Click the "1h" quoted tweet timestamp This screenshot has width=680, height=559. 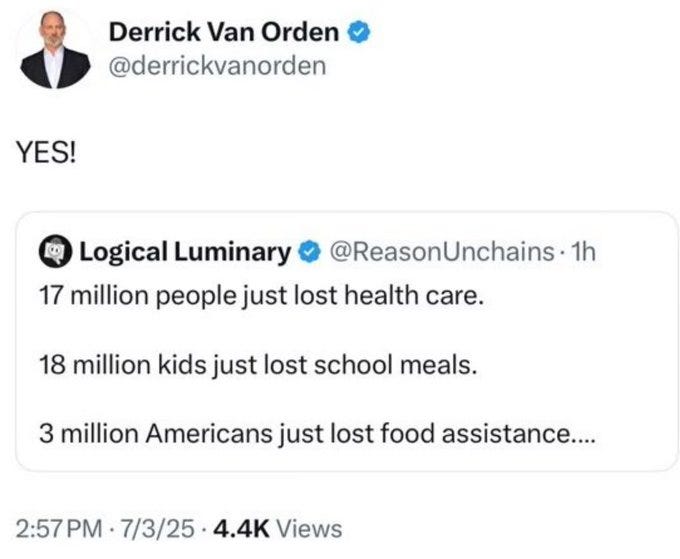coord(581,253)
